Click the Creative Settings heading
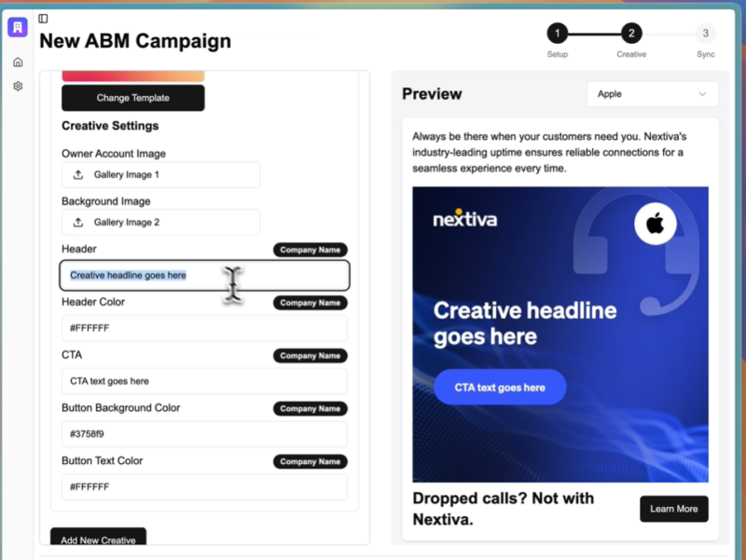The height and width of the screenshot is (560, 746). tap(110, 126)
